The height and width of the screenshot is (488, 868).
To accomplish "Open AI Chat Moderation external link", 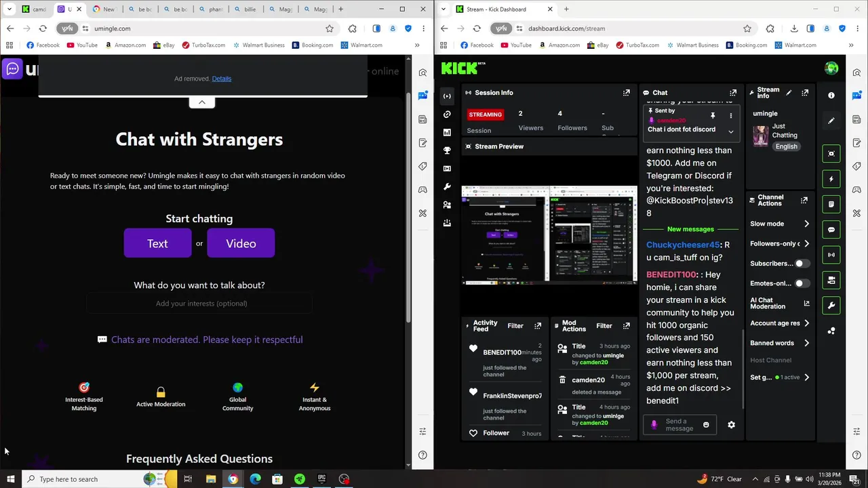I will click(x=806, y=304).
